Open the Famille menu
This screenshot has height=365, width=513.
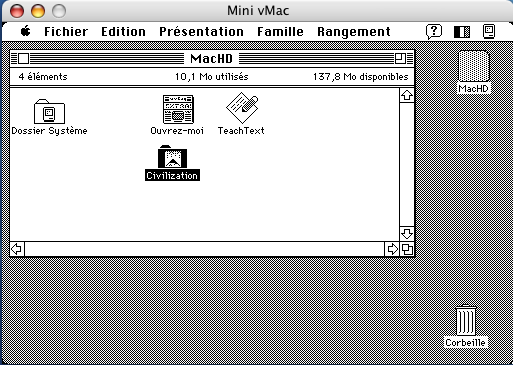280,32
